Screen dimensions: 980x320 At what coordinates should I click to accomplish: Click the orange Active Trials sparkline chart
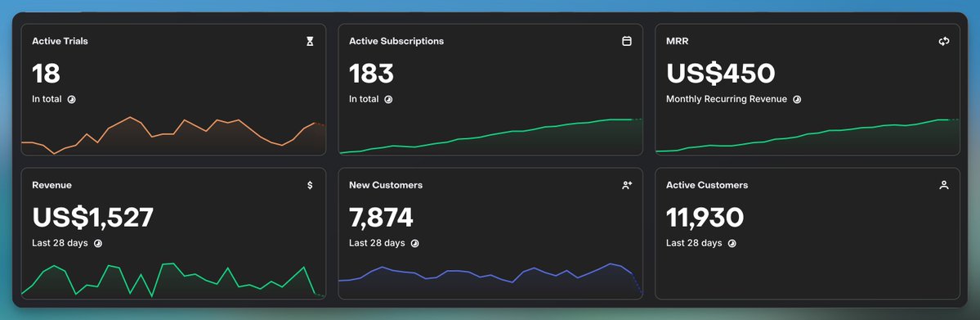[x=173, y=135]
